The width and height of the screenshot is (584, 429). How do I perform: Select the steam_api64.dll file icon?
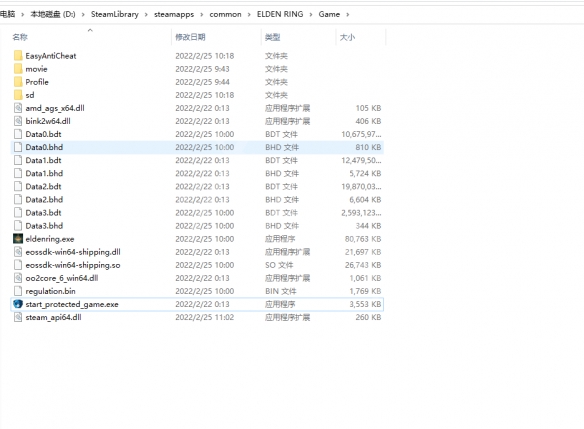point(18,317)
